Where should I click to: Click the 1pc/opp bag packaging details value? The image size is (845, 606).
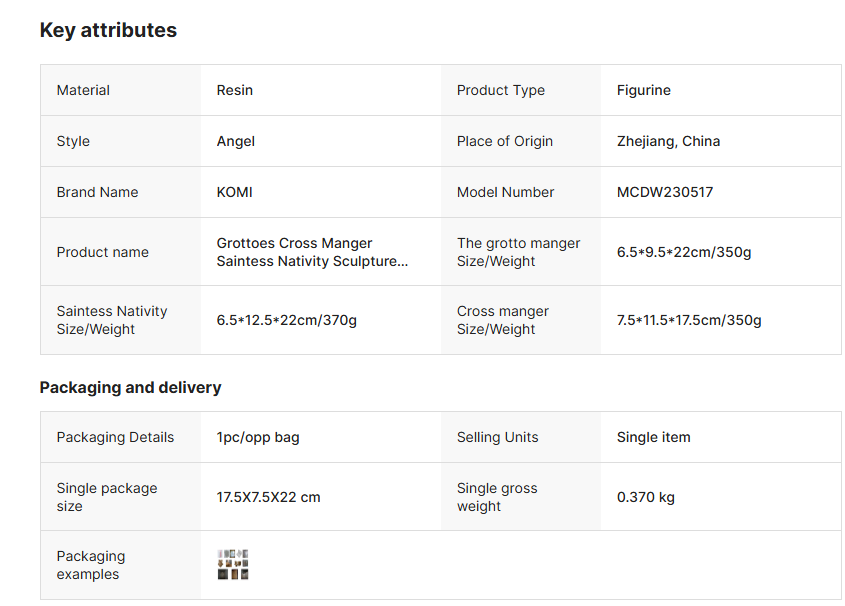pyautogui.click(x=258, y=437)
